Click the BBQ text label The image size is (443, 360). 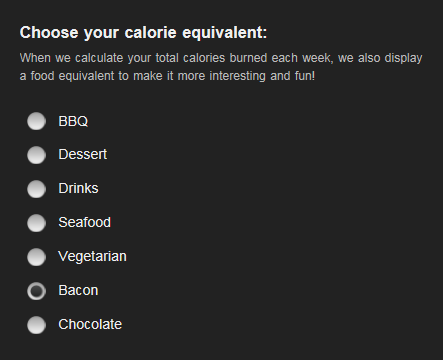[73, 121]
